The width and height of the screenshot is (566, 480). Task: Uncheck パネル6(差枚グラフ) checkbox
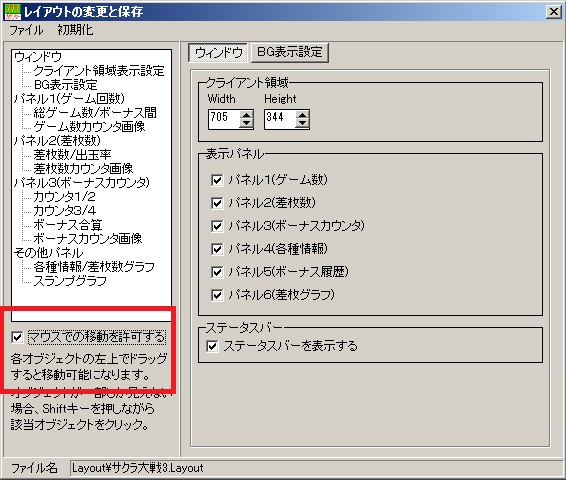[x=217, y=295]
